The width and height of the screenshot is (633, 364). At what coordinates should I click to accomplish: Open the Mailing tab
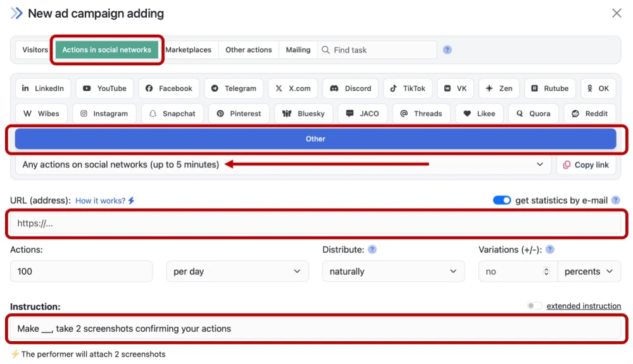(x=298, y=50)
